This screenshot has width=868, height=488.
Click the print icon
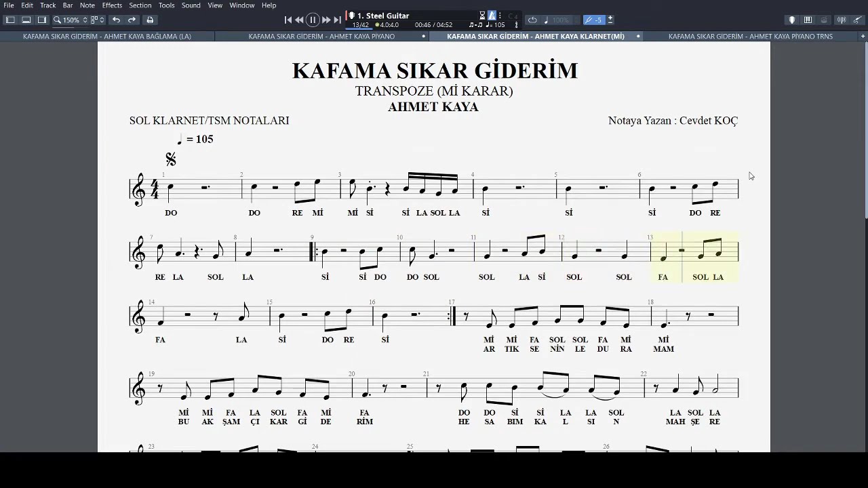(x=150, y=20)
